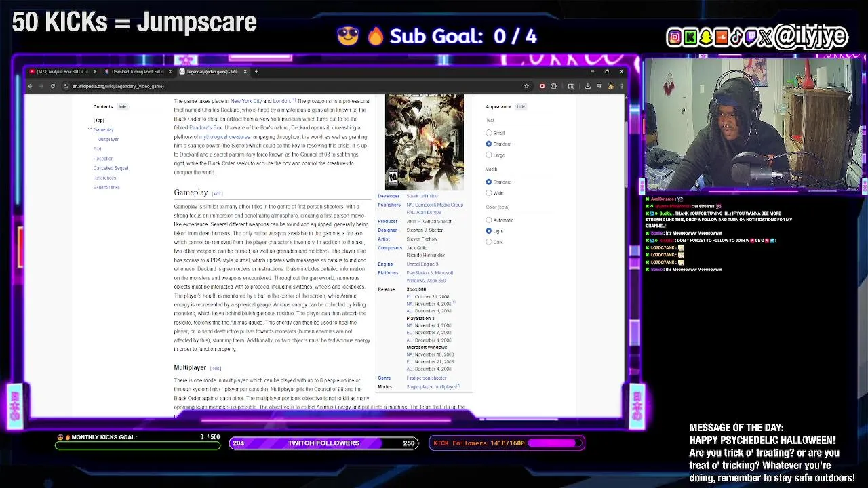Viewport: 868px width, 488px height.
Task: Go forward in the browser
Action: (x=41, y=86)
